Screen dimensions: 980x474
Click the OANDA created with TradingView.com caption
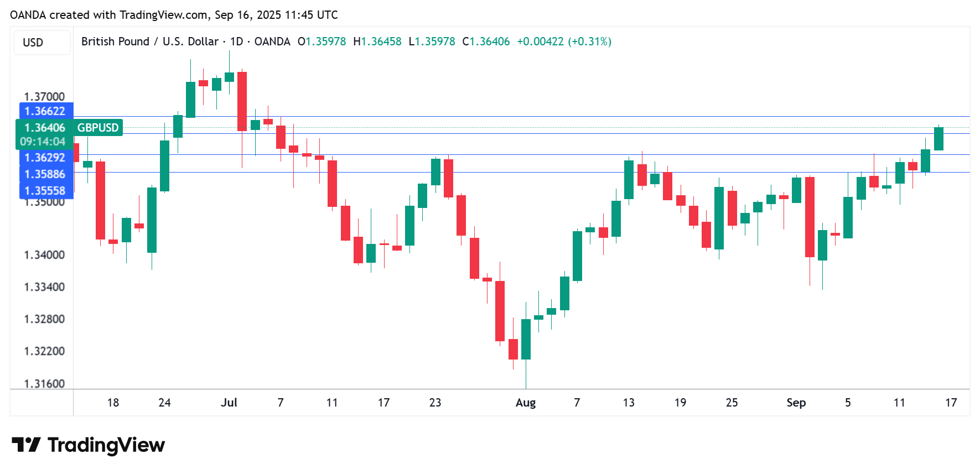pos(174,15)
